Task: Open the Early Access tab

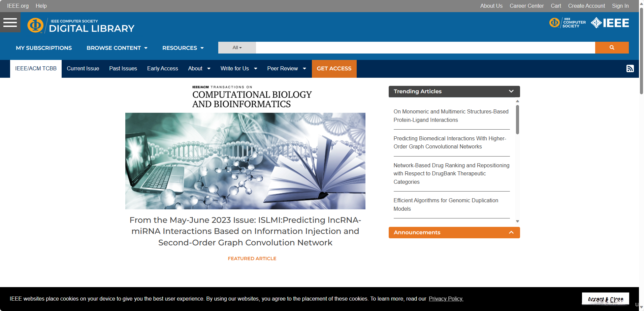Action: (x=162, y=69)
